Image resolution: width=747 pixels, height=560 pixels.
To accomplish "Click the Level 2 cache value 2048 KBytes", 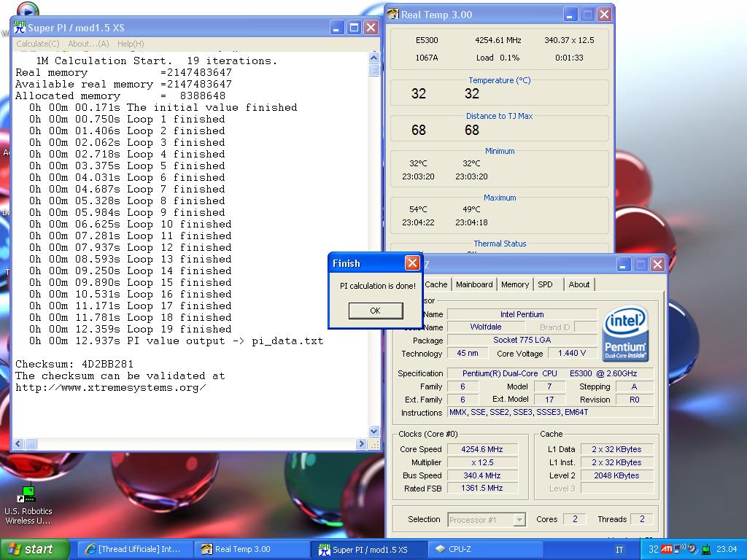I will [616, 475].
